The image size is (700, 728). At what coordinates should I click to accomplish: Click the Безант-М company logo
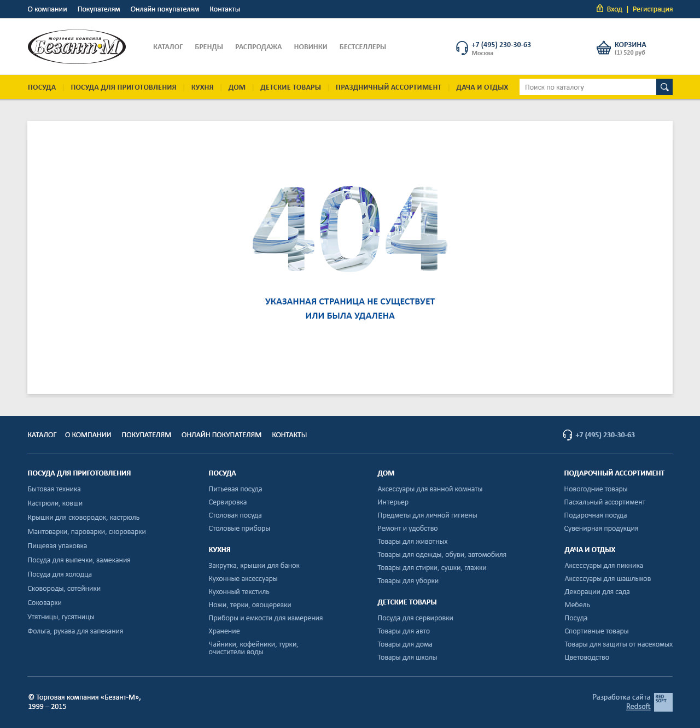(77, 47)
